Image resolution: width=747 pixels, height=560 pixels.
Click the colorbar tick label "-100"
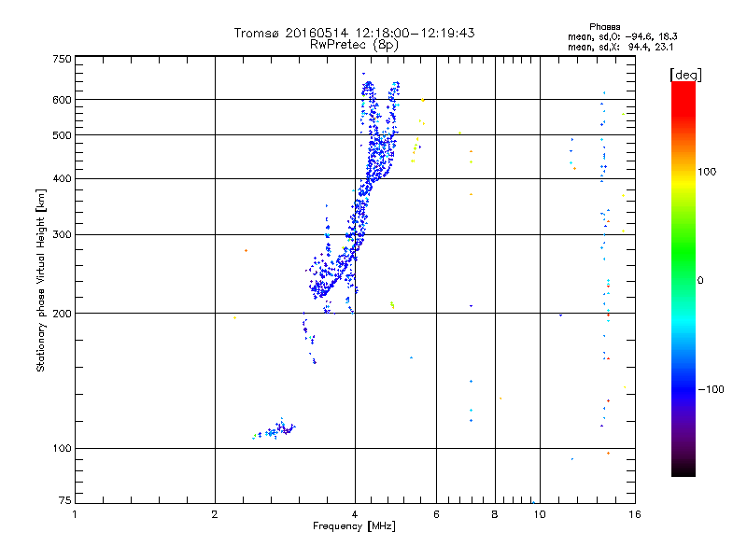pyautogui.click(x=711, y=389)
